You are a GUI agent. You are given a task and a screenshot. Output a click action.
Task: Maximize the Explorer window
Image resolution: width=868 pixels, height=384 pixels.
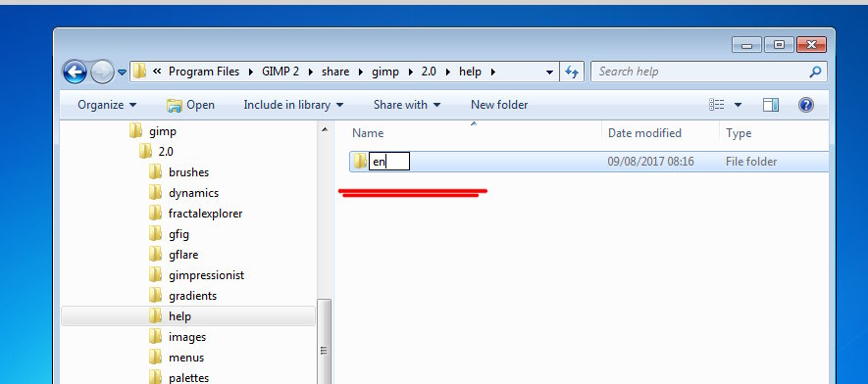click(779, 45)
